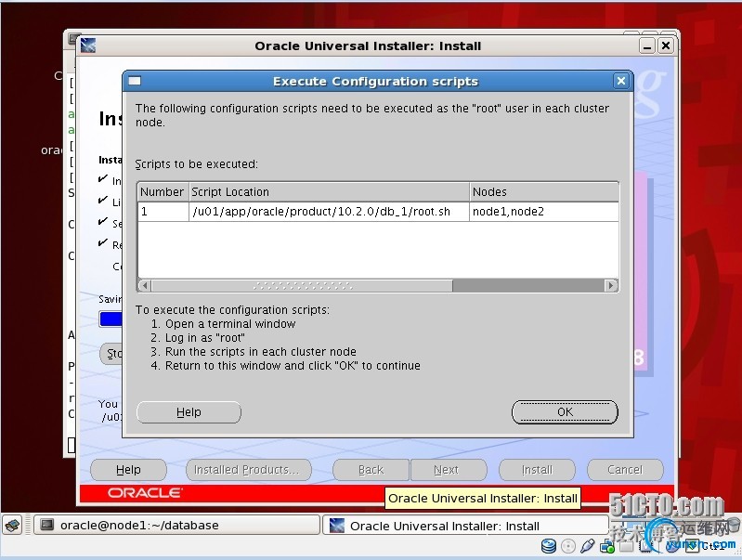Image resolution: width=742 pixels, height=560 pixels.
Task: Click the horizontal scrollbar thumb of scripts table
Action: coord(302,285)
